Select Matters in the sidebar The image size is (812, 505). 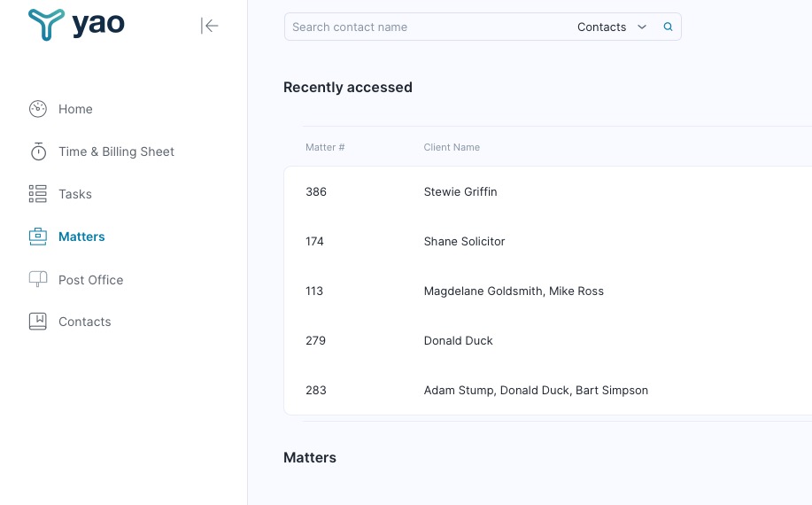[81, 237]
